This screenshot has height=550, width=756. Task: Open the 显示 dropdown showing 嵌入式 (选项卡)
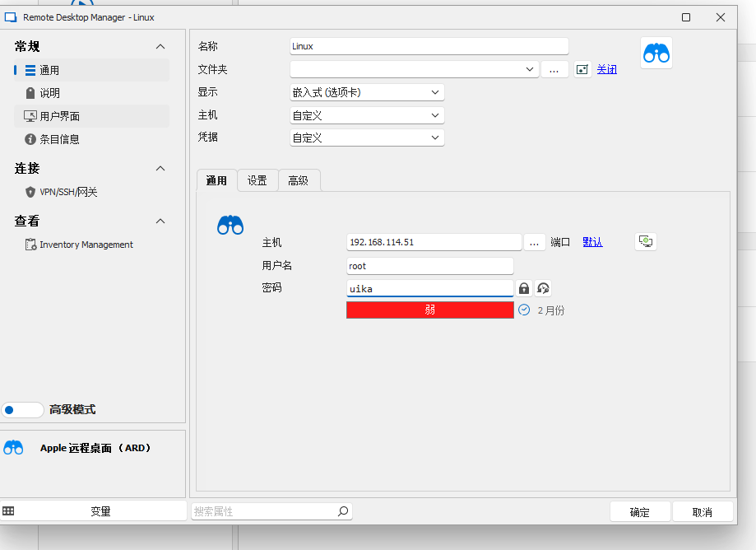click(367, 92)
